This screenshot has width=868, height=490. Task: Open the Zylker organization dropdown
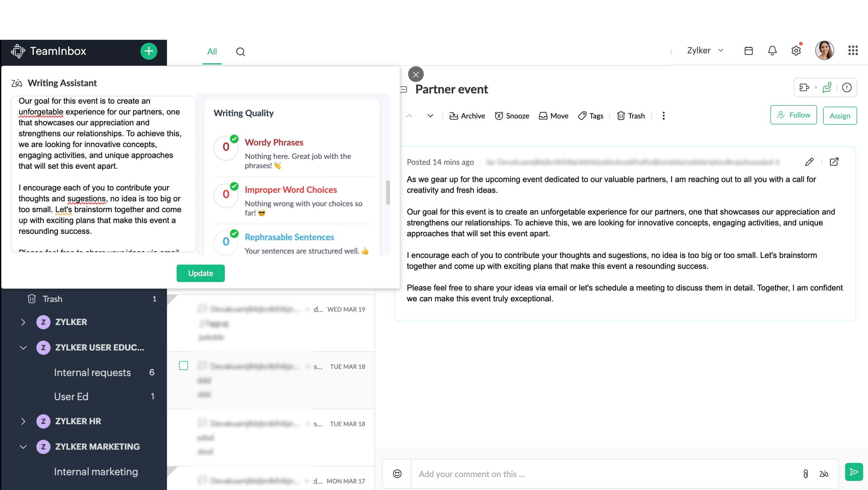pos(705,51)
